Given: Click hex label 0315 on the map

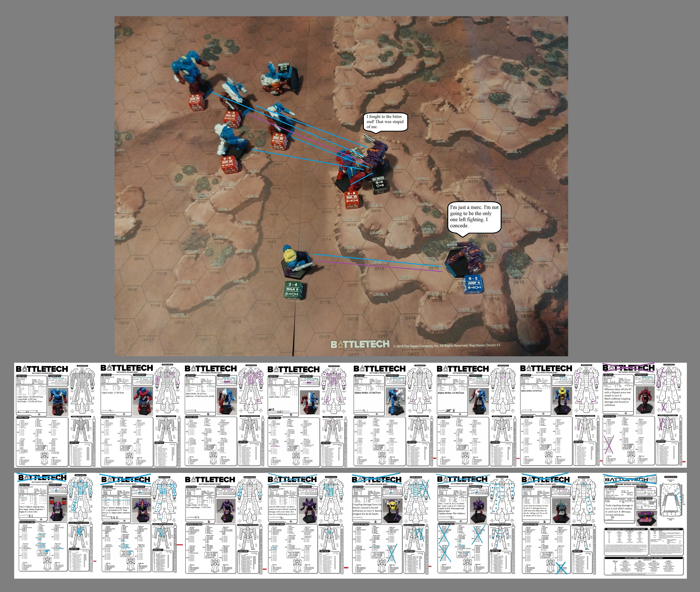Looking at the screenshot, I should pyautogui.click(x=379, y=268).
